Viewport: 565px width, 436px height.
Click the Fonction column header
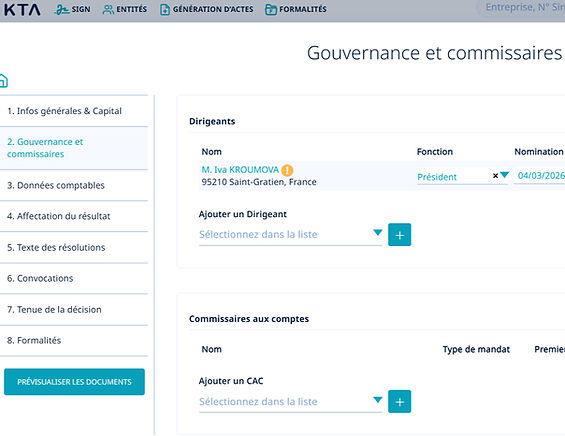click(435, 152)
